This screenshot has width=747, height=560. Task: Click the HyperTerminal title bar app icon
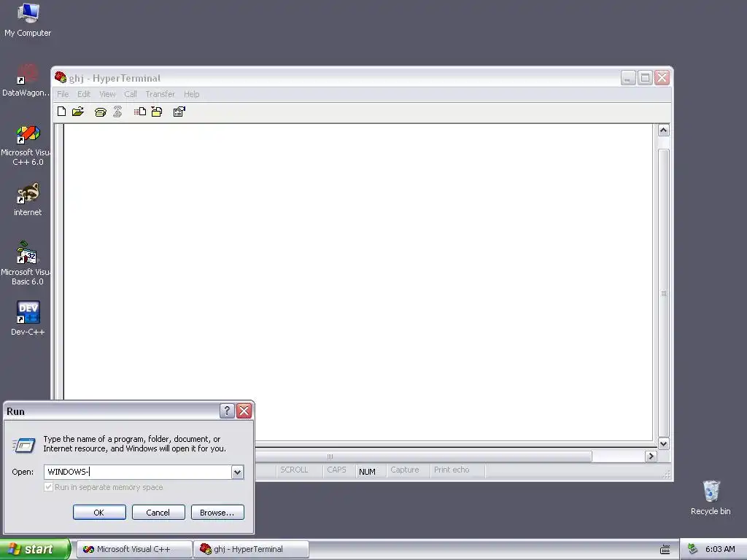point(61,77)
